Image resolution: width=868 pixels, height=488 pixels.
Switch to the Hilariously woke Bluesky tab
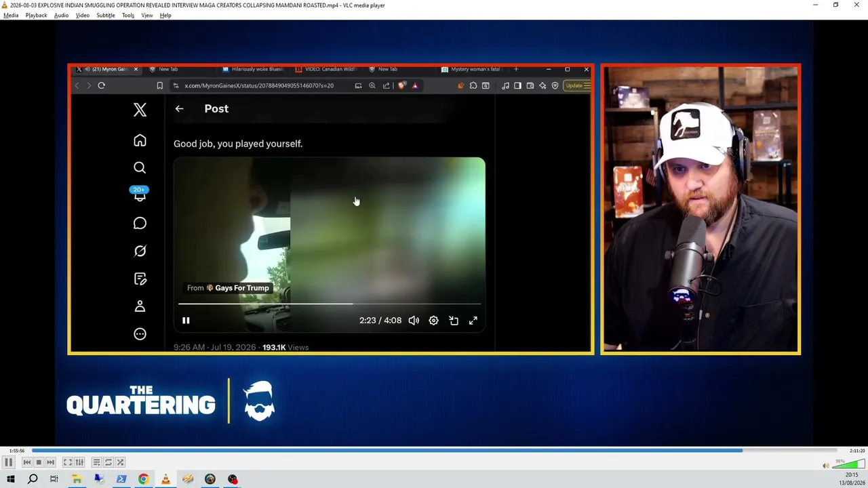[x=253, y=69]
